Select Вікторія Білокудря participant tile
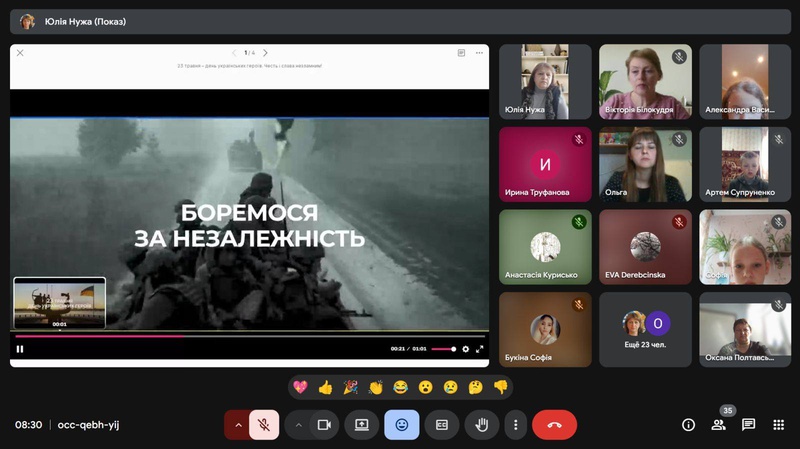800x449 pixels. tap(645, 82)
